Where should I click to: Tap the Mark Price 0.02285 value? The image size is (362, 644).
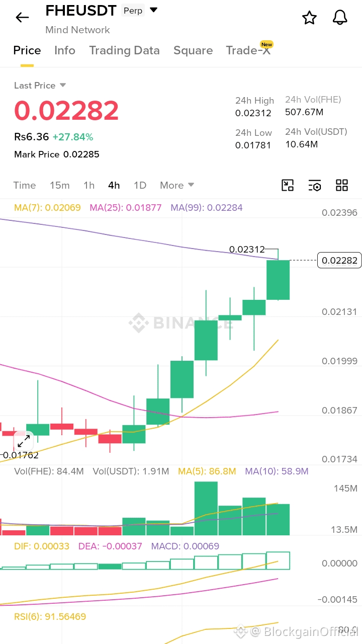point(81,154)
